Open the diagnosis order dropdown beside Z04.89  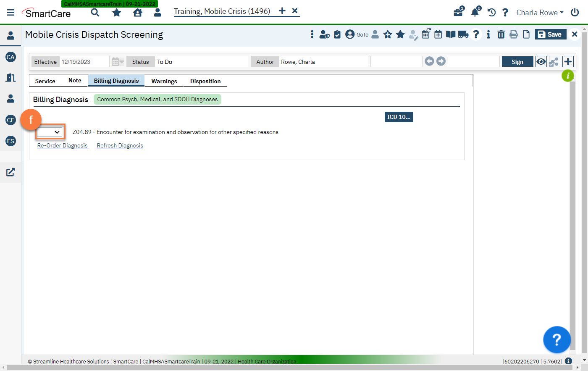tap(50, 132)
